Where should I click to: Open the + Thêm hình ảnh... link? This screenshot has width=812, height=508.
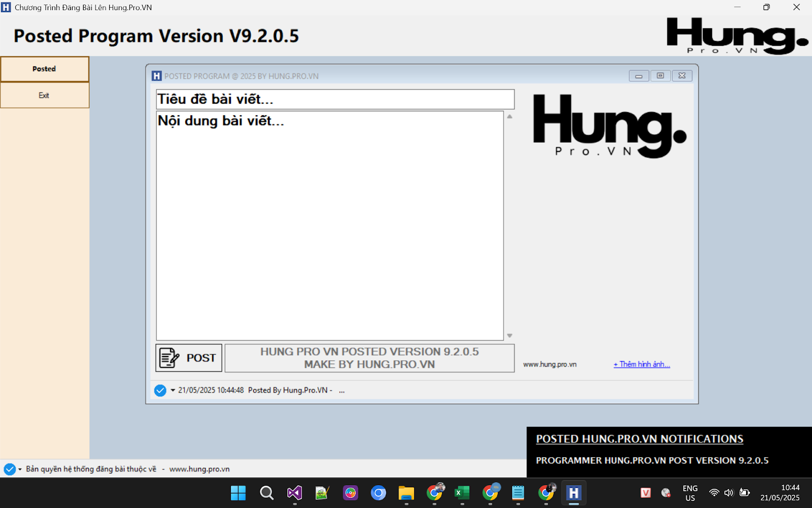pos(641,364)
